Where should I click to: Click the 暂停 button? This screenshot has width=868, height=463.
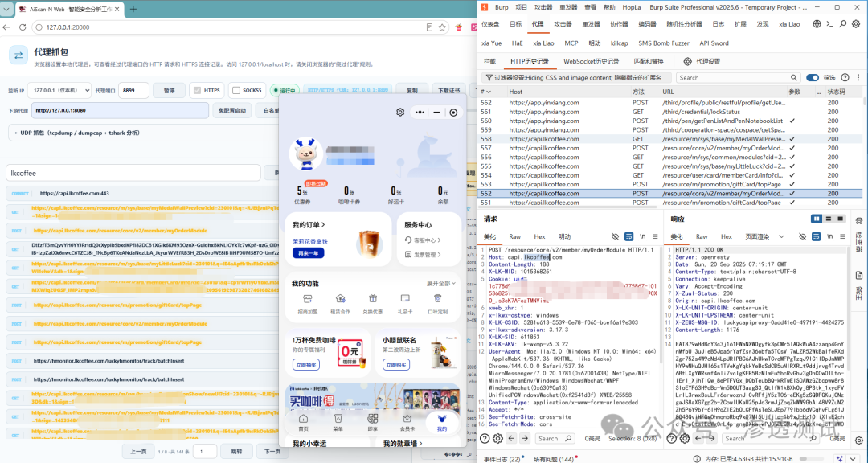(x=168, y=90)
